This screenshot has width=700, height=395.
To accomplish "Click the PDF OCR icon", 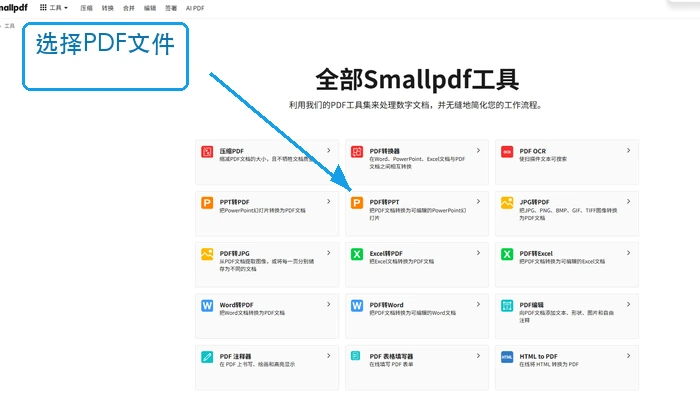I will (x=507, y=152).
